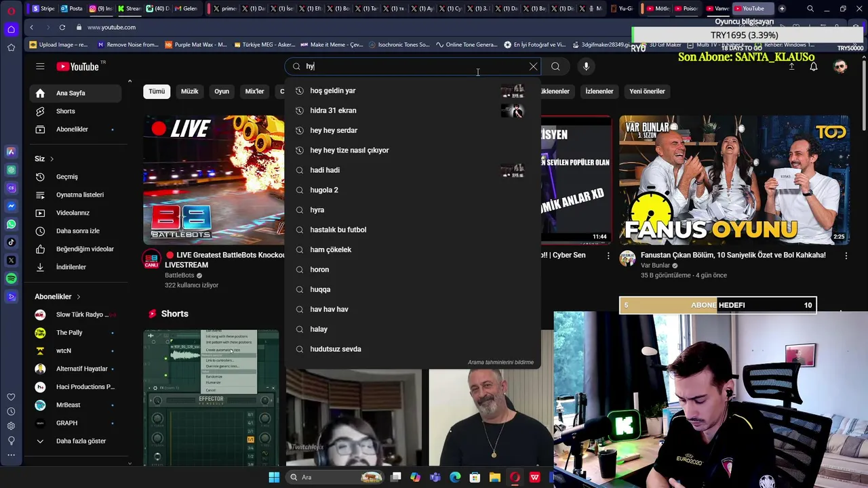Open The Pally channel
The height and width of the screenshot is (488, 868).
click(75, 333)
